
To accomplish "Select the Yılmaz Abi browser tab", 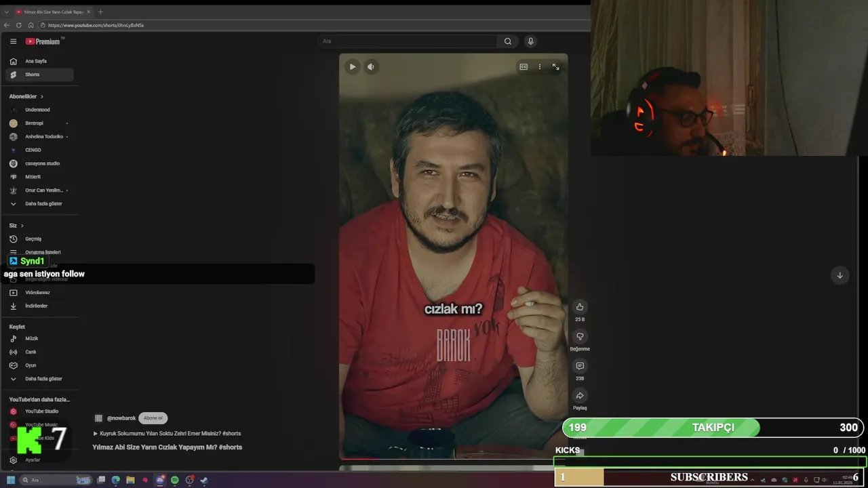I will 54,12.
